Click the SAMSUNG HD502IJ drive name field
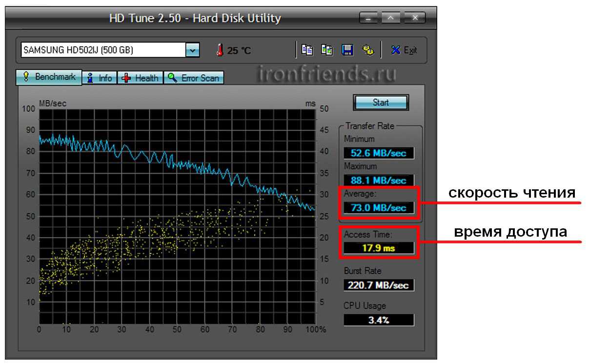Image resolution: width=589 pixels, height=364 pixels. coord(102,50)
